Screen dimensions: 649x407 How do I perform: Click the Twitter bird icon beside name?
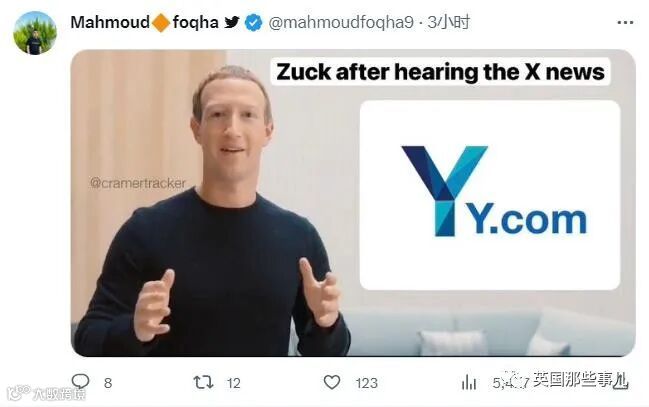[232, 22]
